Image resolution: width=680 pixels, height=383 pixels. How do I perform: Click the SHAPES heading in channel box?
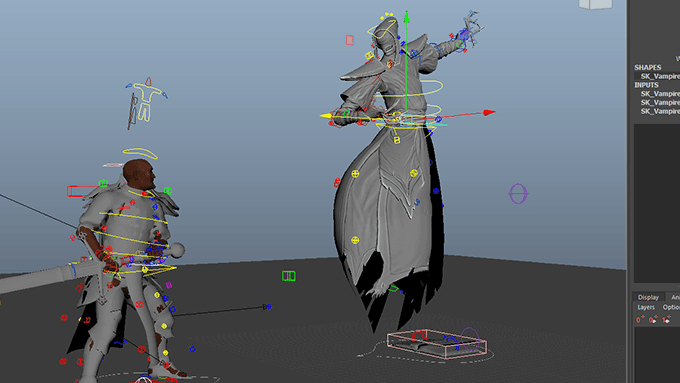tap(647, 68)
